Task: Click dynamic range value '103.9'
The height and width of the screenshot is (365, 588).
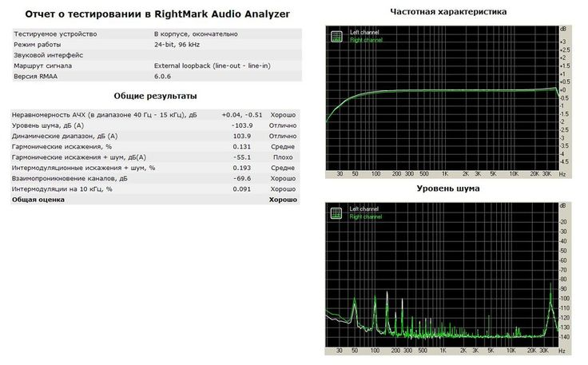Action: click(x=242, y=136)
